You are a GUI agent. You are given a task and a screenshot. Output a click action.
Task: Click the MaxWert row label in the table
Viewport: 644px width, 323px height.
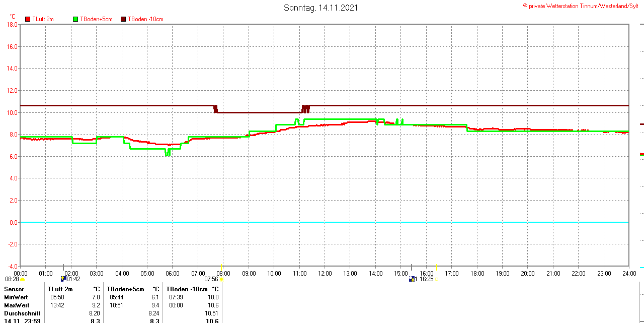click(17, 305)
